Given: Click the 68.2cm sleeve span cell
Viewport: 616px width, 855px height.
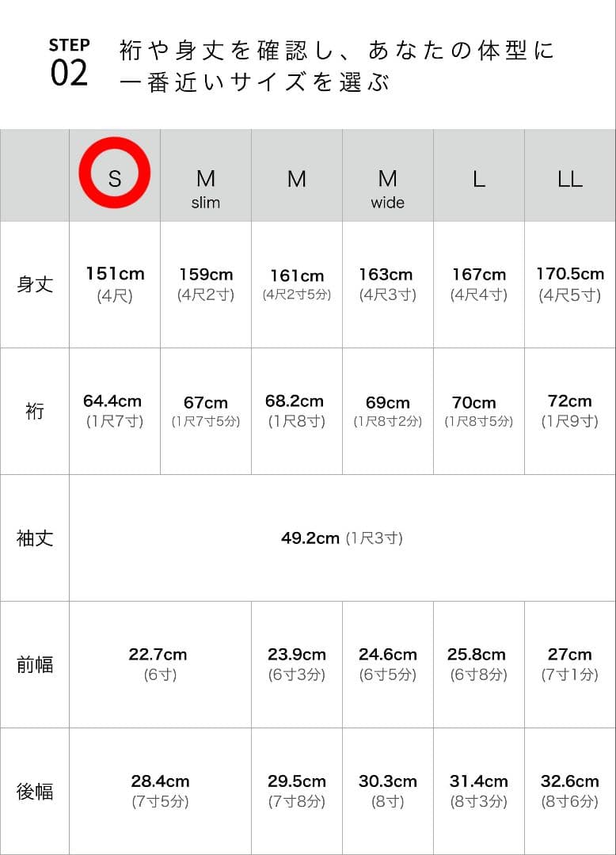Looking at the screenshot, I should [x=297, y=410].
